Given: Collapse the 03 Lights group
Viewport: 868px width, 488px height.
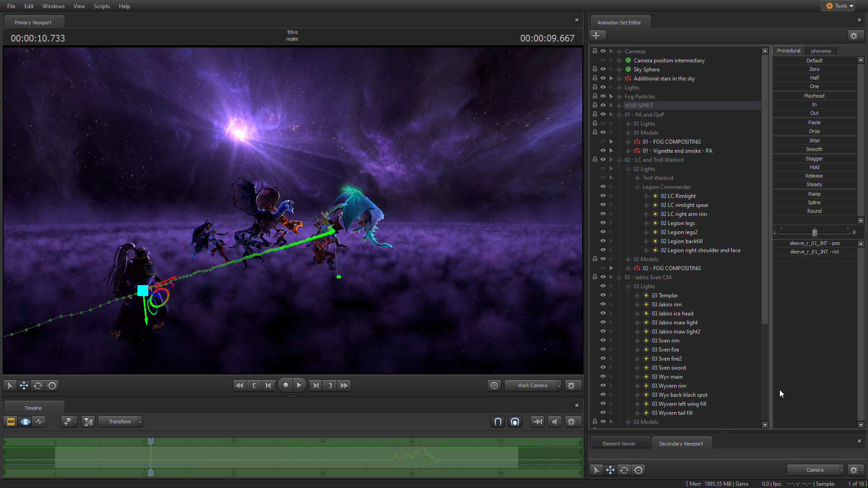Looking at the screenshot, I should click(x=628, y=286).
